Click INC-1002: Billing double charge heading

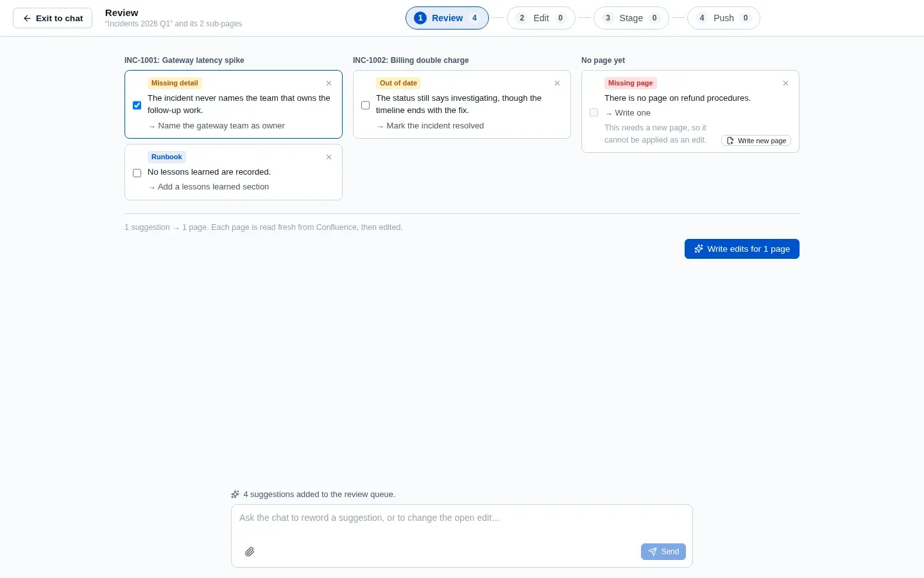tap(411, 60)
